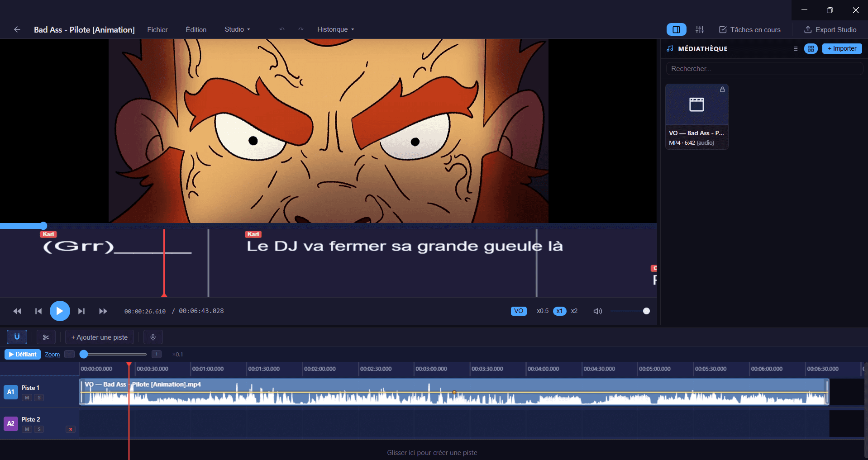Click the redo arrow icon
The image size is (868, 460).
pyautogui.click(x=301, y=29)
